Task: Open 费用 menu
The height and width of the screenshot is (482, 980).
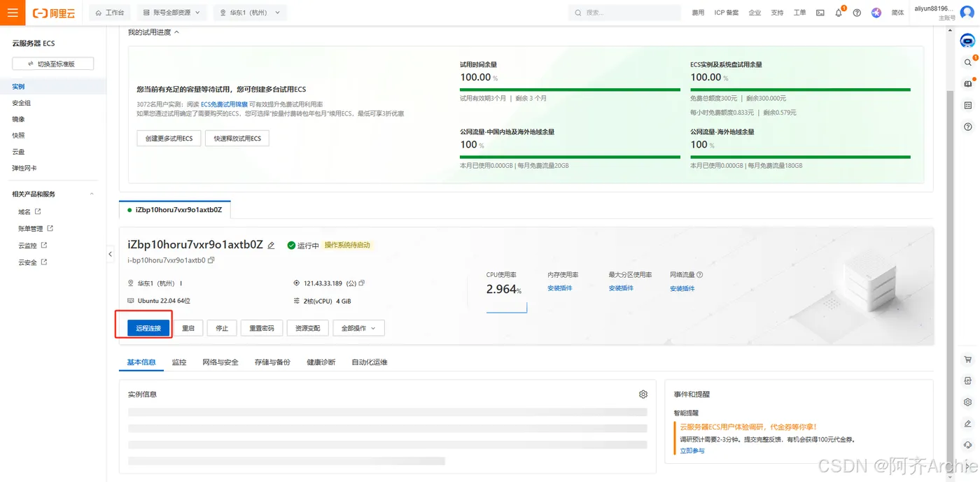Action: pyautogui.click(x=698, y=13)
